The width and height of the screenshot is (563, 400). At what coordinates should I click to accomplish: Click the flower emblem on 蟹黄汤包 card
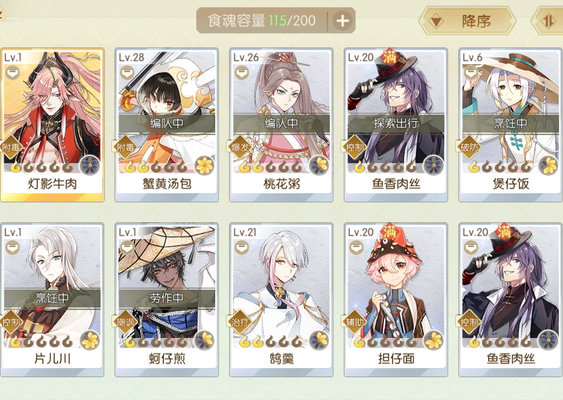[x=205, y=166]
